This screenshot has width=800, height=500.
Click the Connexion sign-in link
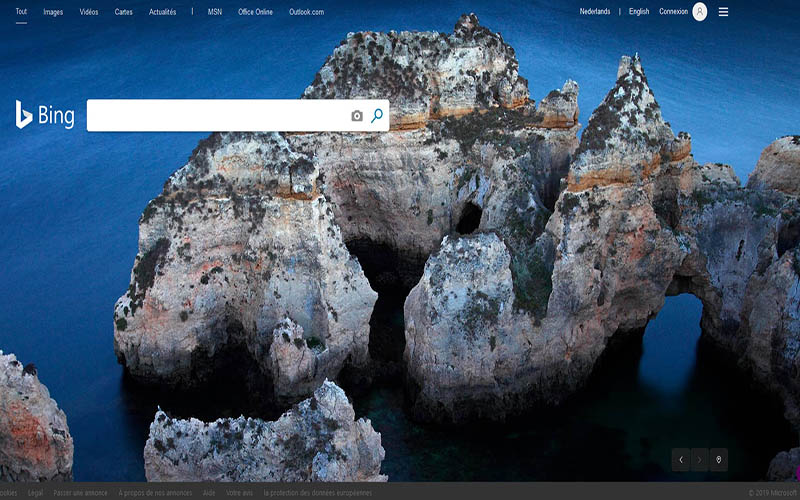[673, 11]
